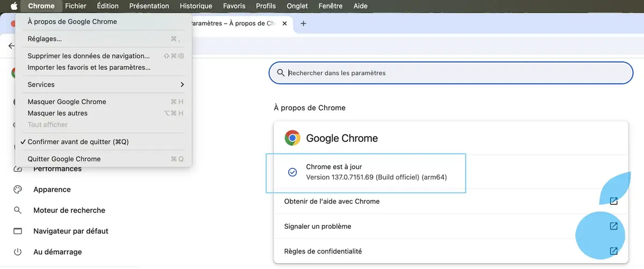Open the Édition menu
This screenshot has height=269, width=644.
pos(108,6)
